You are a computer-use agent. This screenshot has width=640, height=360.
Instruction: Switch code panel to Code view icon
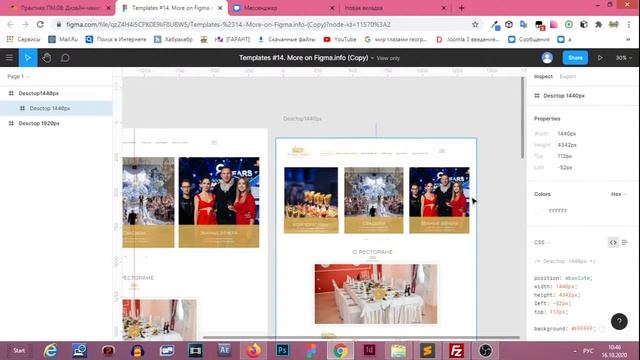click(x=613, y=242)
